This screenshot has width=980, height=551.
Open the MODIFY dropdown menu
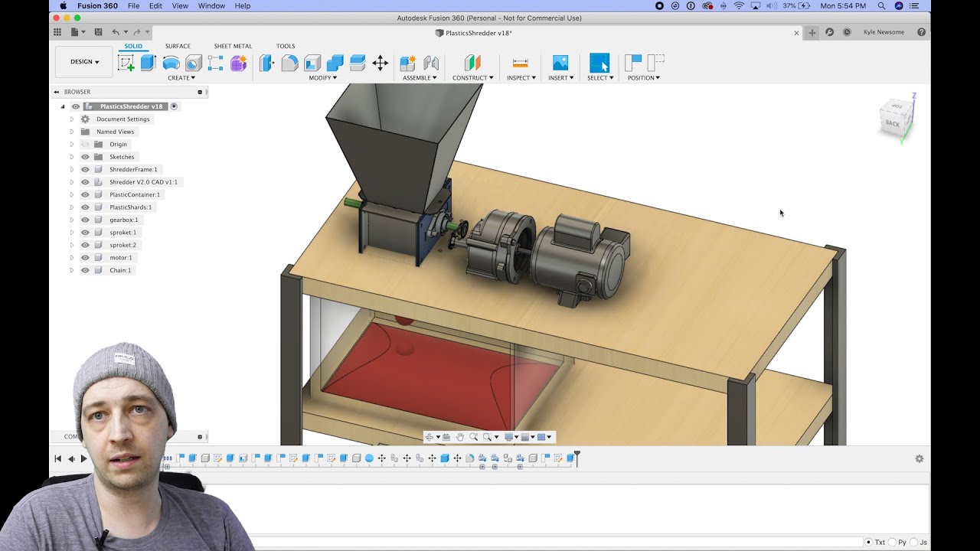coord(322,78)
